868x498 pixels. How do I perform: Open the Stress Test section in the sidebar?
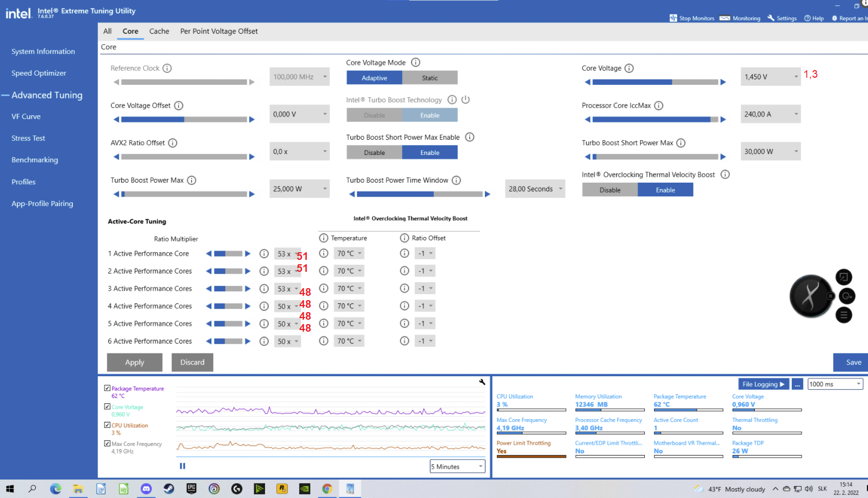click(x=28, y=138)
